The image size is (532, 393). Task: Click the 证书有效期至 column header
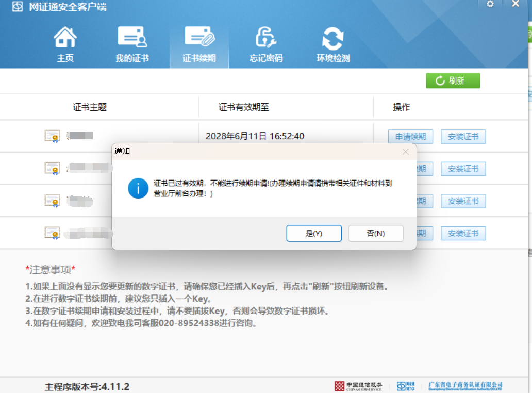point(244,107)
